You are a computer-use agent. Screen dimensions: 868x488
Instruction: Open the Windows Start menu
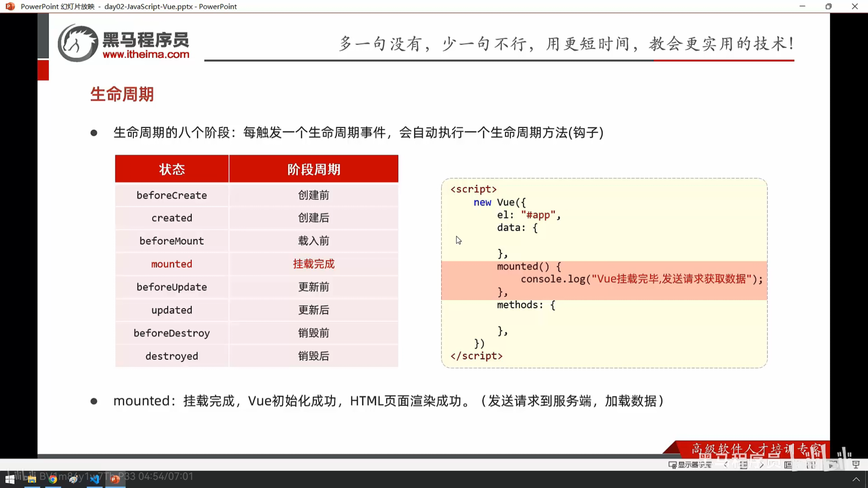10,479
